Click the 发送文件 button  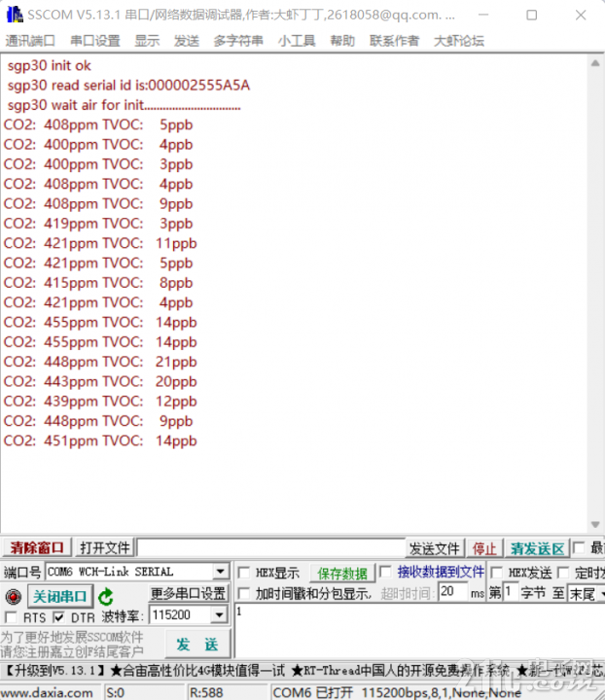[x=435, y=548]
